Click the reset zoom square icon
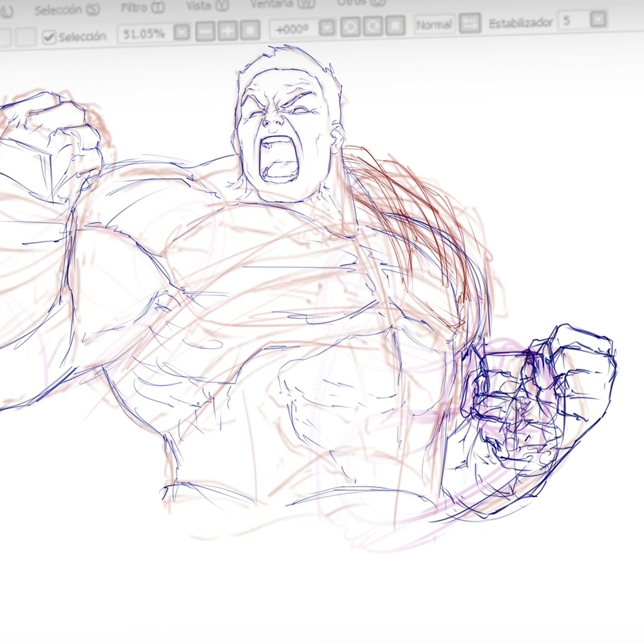 [x=250, y=30]
